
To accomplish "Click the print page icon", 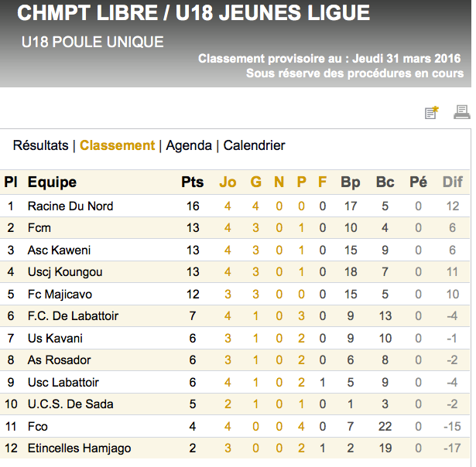I will tap(461, 112).
